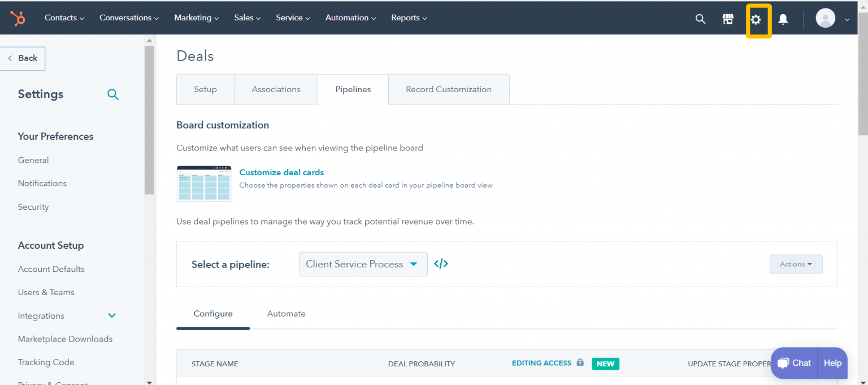This screenshot has height=385, width=868.
Task: Open notifications bell
Action: coord(783,19)
